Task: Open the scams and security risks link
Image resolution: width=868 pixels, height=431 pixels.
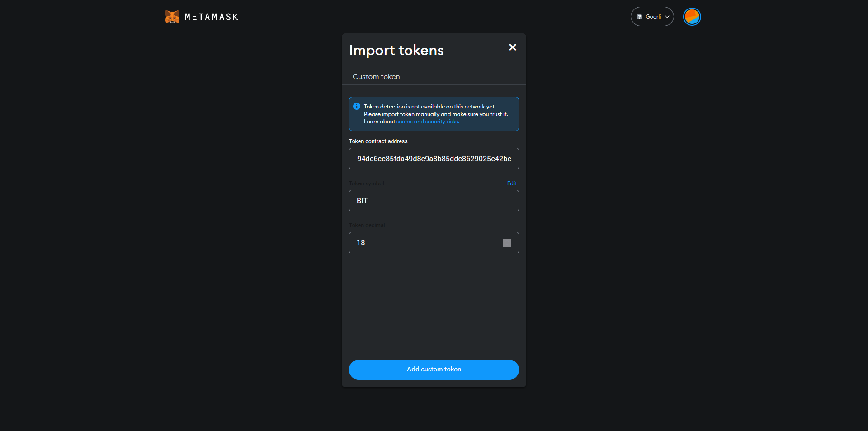Action: [428, 122]
